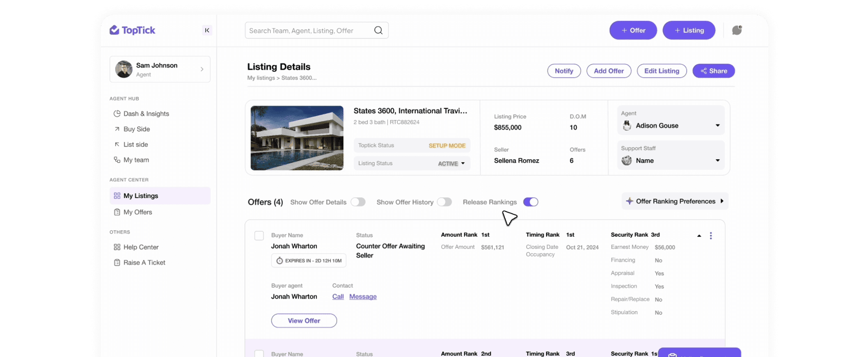Click the TopTick logo
The image size is (868, 357).
pyautogui.click(x=132, y=30)
